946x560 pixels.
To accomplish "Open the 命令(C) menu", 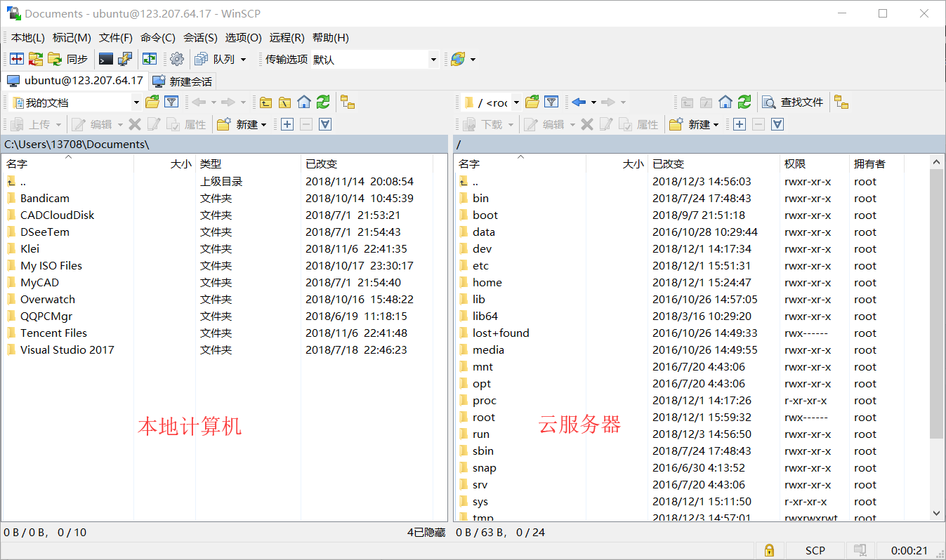I will pos(158,38).
